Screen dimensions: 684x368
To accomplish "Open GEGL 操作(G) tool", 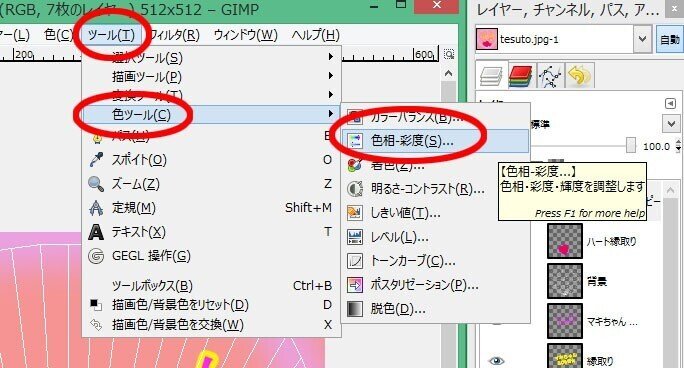I will point(211,256).
